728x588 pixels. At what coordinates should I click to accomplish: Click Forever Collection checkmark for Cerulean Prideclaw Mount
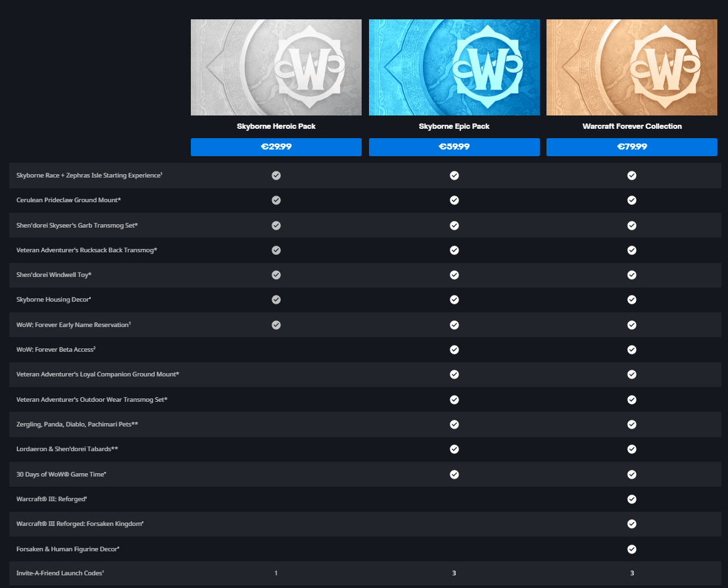pyautogui.click(x=632, y=200)
